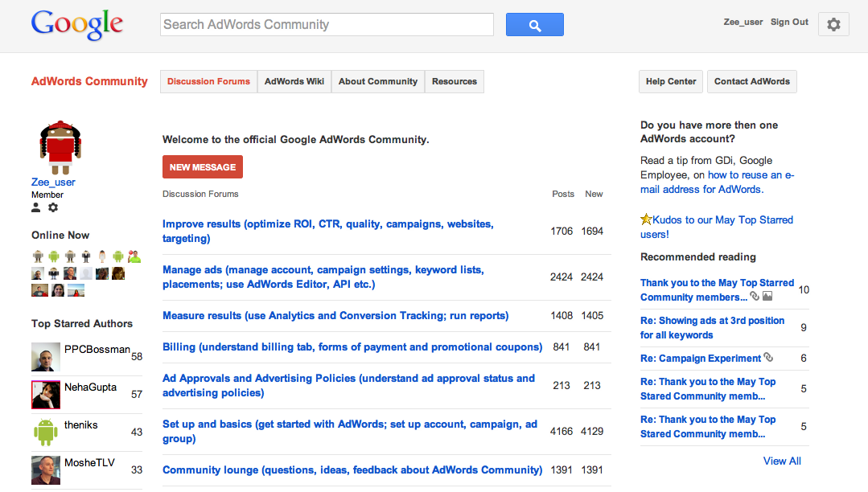Screen dimensions: 868x492
Task: Open the AdWords Community title link
Action: pos(89,81)
